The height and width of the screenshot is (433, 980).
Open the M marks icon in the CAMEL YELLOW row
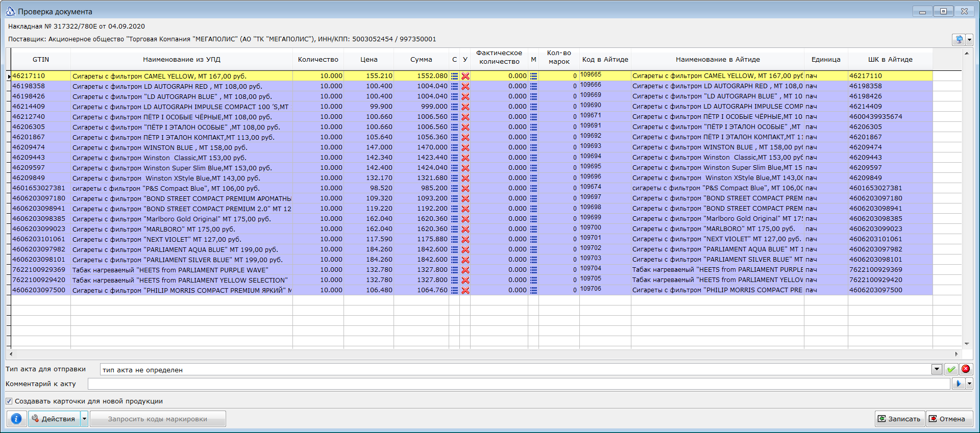533,76
